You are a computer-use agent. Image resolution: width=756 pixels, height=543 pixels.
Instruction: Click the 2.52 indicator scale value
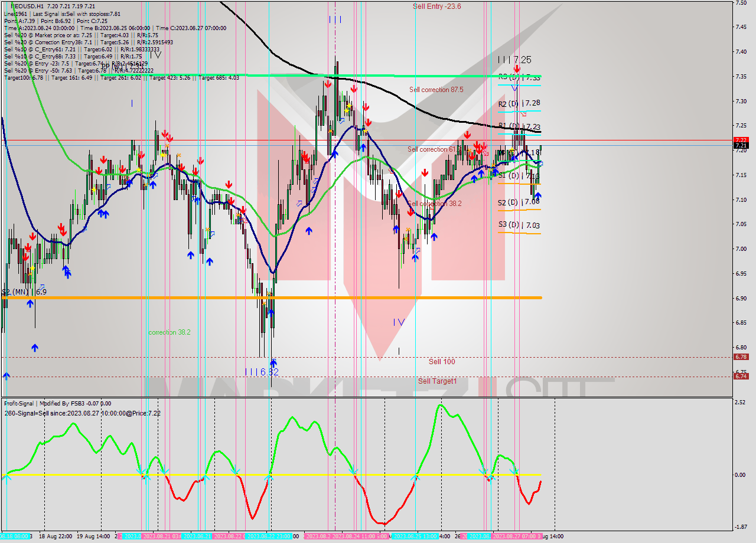click(x=741, y=403)
